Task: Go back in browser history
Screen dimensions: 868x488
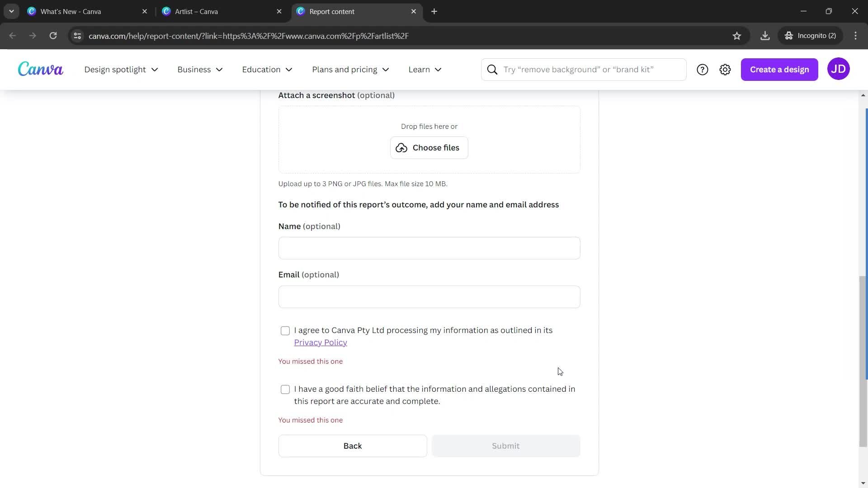Action: [x=13, y=36]
